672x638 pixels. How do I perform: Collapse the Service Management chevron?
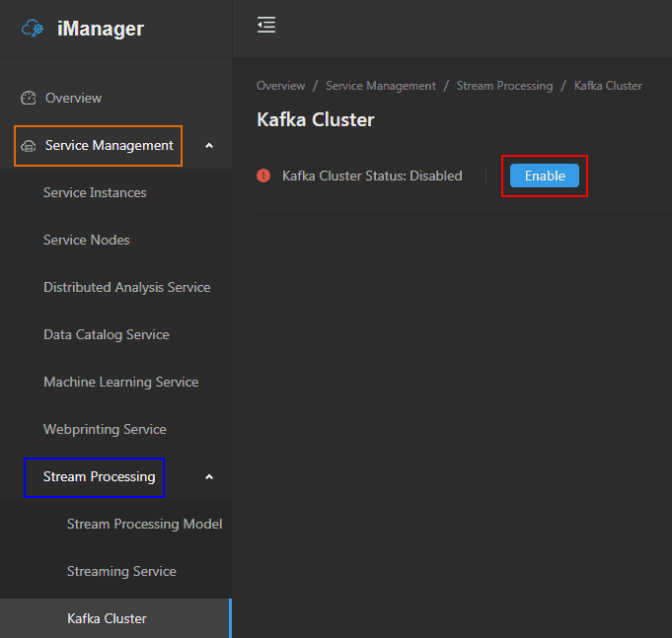tap(208, 146)
